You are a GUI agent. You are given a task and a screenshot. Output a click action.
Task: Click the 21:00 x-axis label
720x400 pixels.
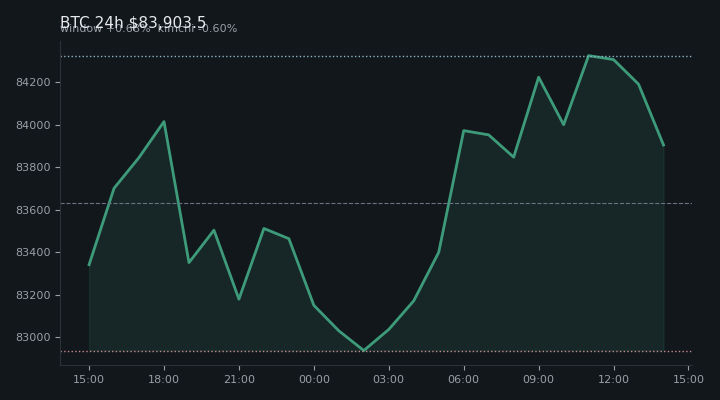[239, 379]
